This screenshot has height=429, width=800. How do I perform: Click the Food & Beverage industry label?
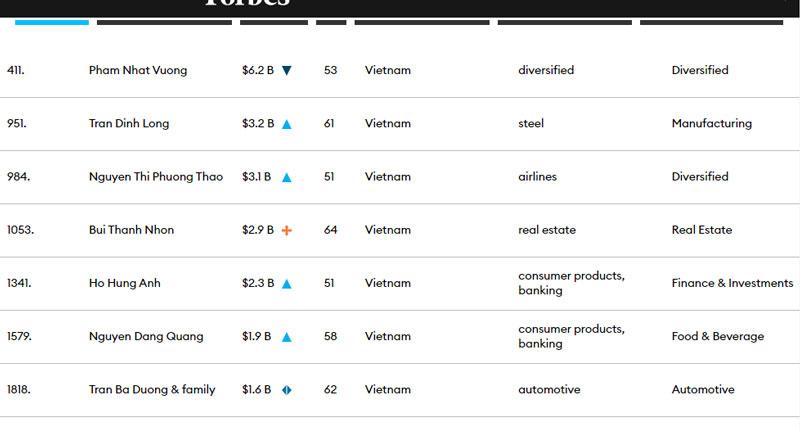click(718, 337)
